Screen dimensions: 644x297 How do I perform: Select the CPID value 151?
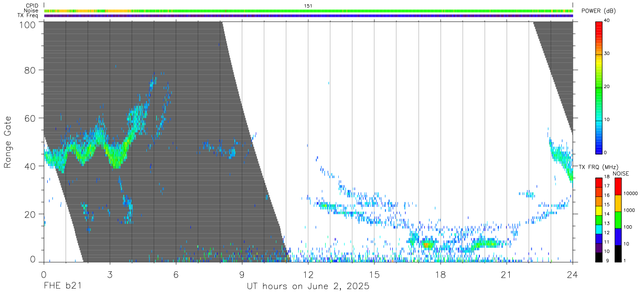coord(308,6)
